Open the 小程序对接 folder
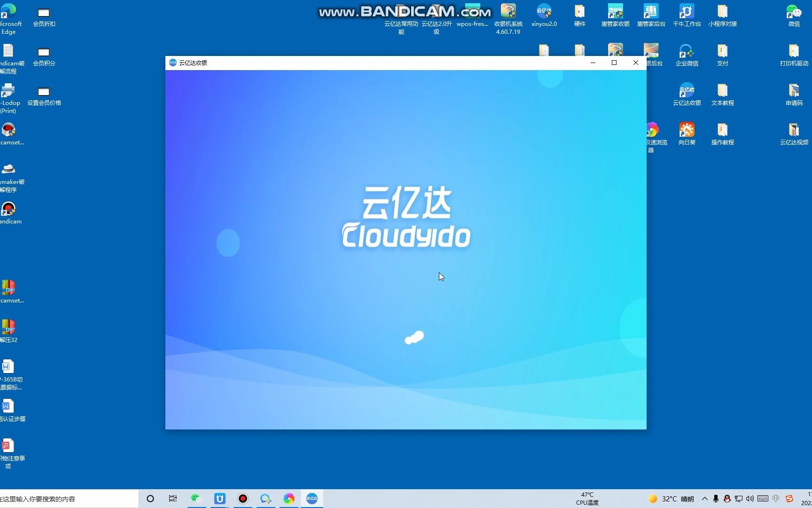The width and height of the screenshot is (812, 508). [x=722, y=16]
